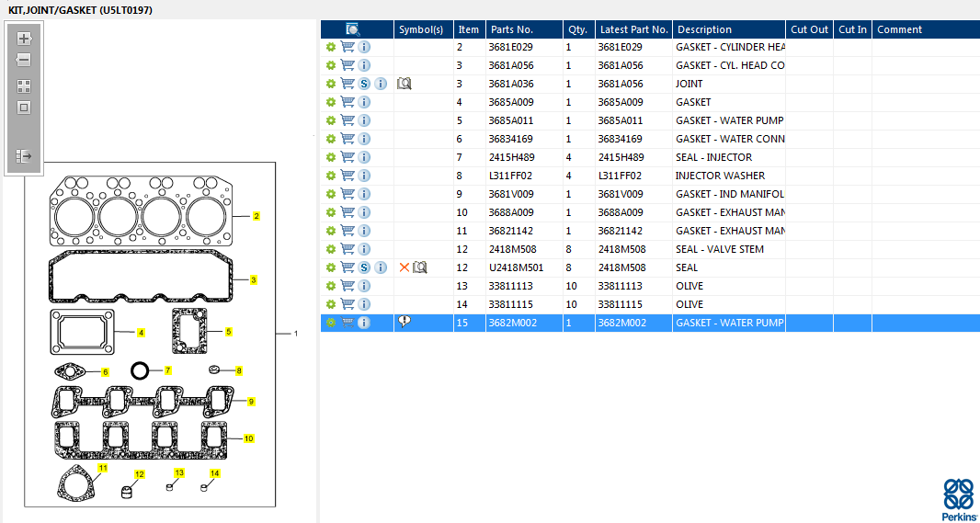Sort by the Qty. column header
The image size is (980, 523).
pos(579,29)
